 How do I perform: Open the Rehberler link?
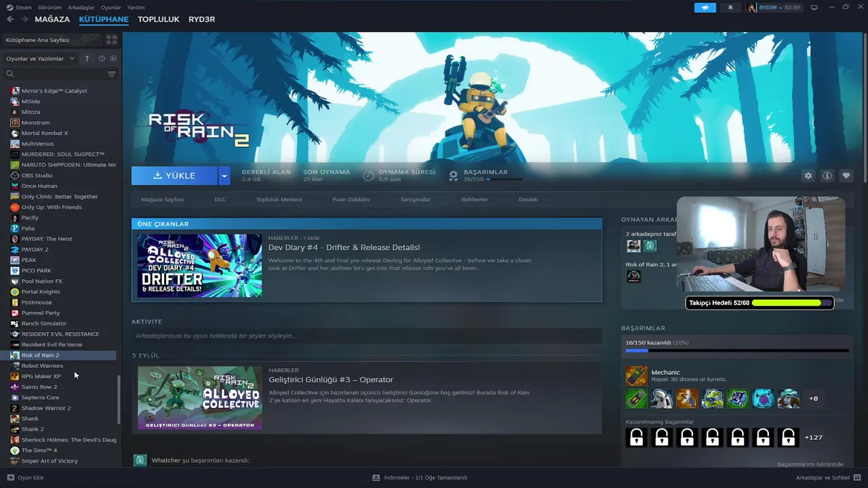pos(475,199)
